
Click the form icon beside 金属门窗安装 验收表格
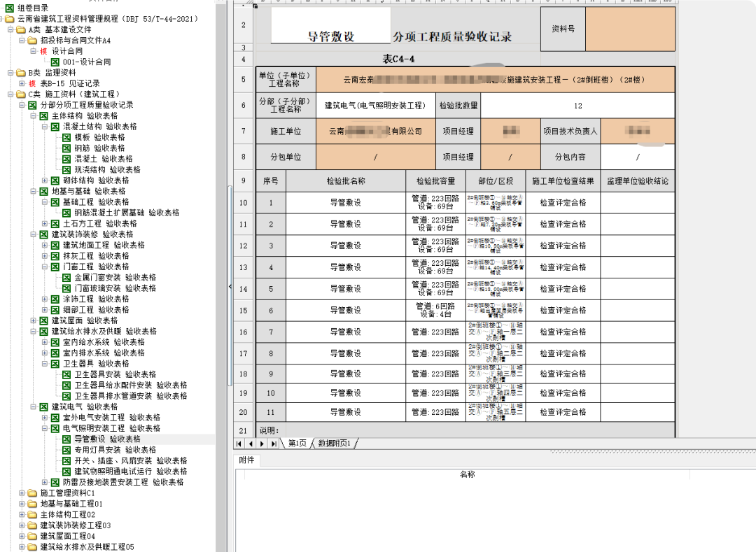coord(66,278)
